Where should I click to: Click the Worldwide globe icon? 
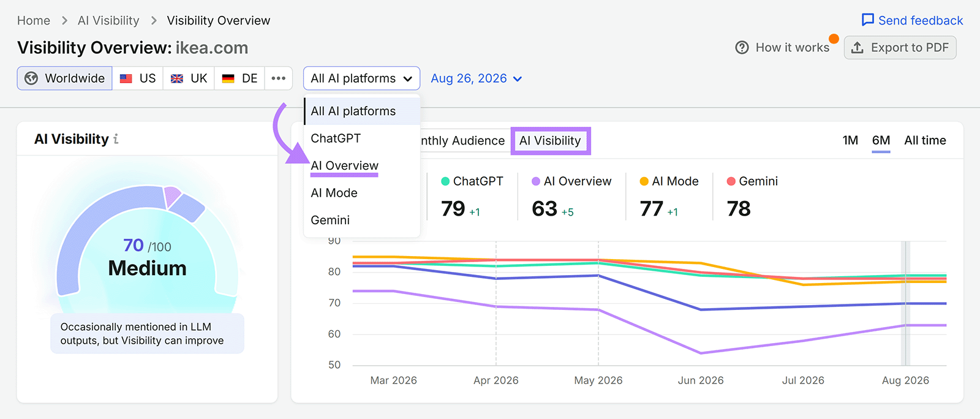(x=31, y=78)
